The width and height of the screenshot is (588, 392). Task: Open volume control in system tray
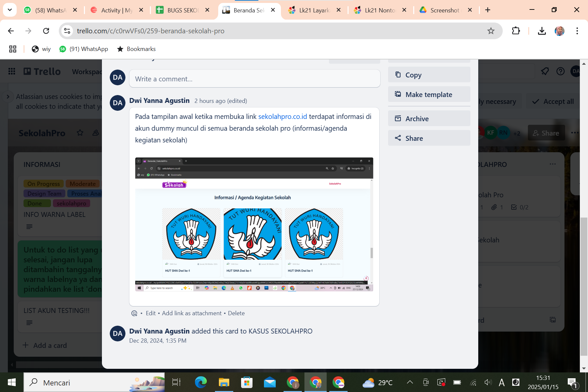488,382
